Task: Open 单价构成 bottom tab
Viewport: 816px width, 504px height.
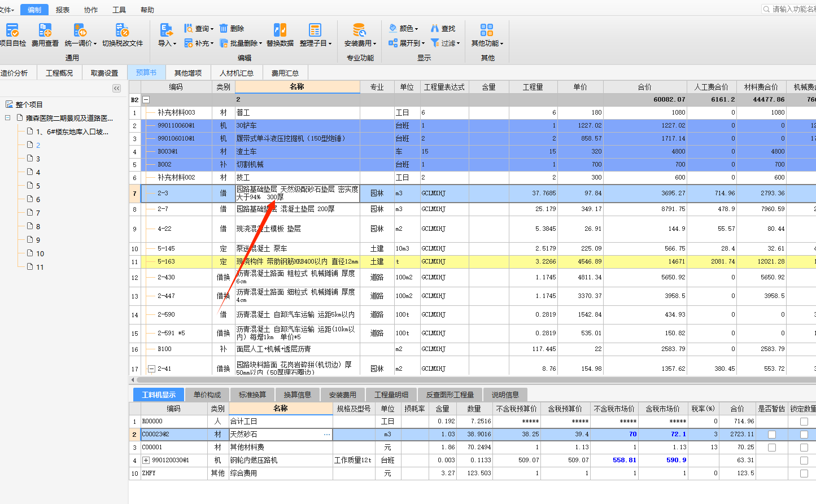Action: (207, 395)
